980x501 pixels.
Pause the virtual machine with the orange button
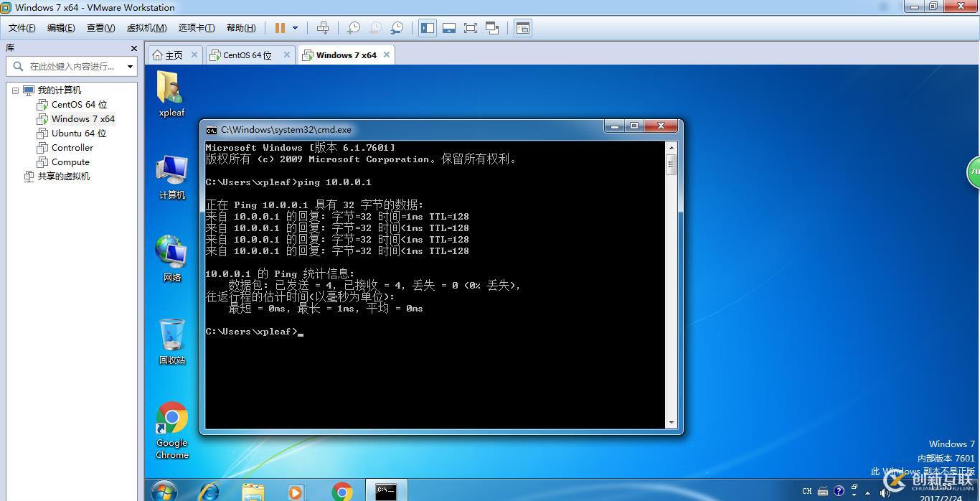pos(280,28)
